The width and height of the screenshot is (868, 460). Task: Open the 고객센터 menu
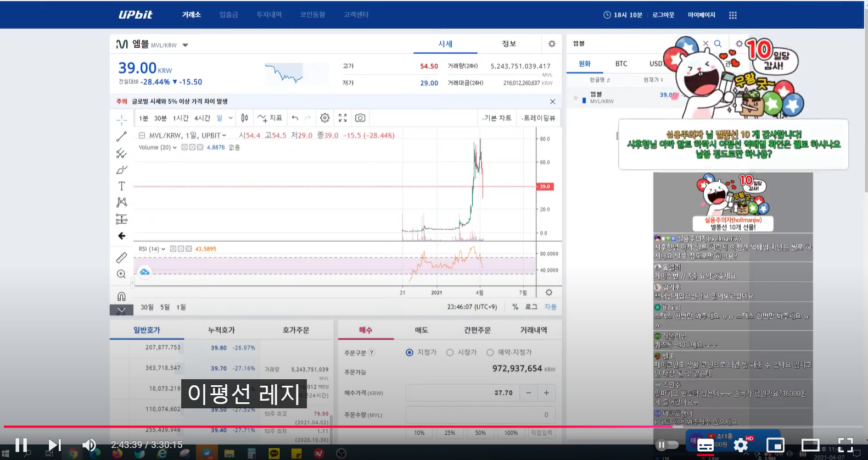point(356,15)
